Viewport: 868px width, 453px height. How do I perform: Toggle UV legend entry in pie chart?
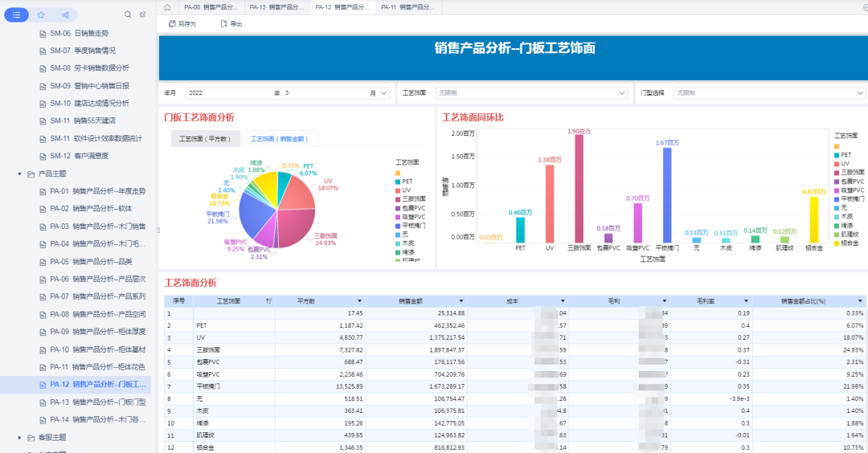(x=407, y=190)
